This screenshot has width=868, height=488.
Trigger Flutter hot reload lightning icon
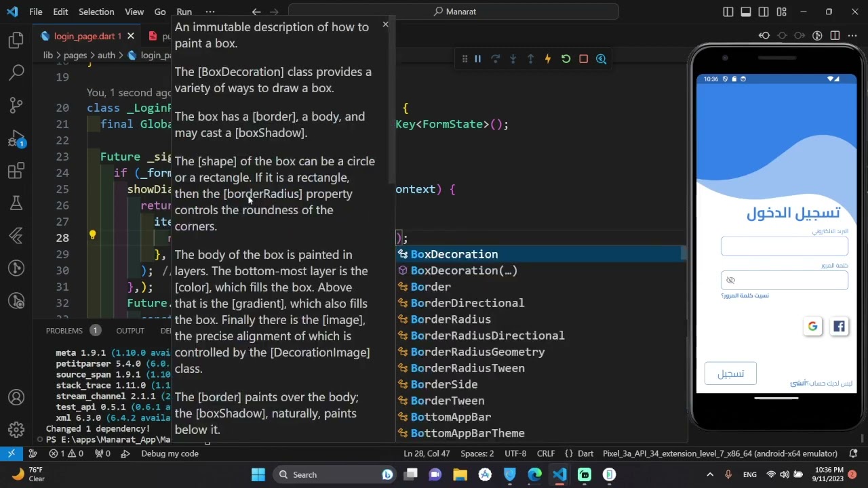point(548,59)
